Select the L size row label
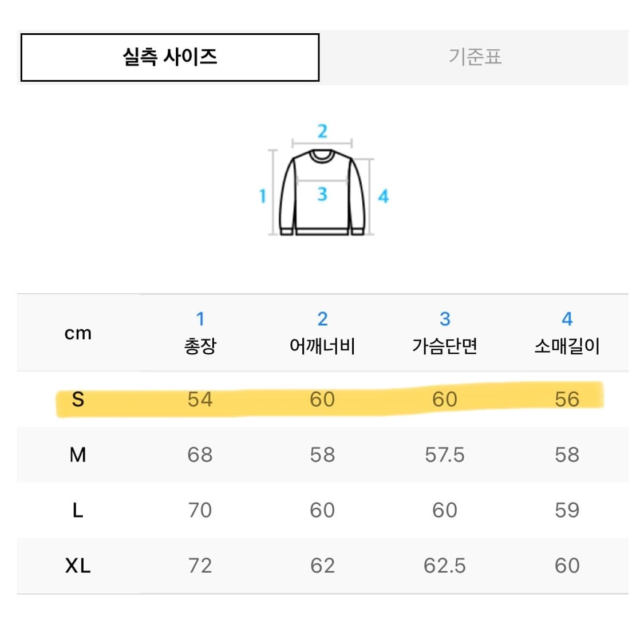This screenshot has width=644, height=644. (x=78, y=510)
